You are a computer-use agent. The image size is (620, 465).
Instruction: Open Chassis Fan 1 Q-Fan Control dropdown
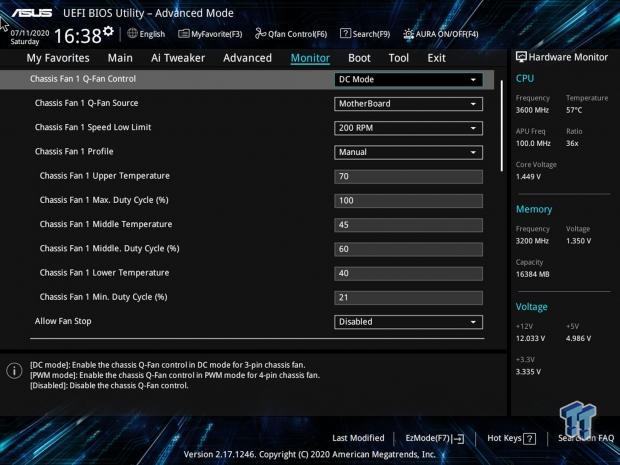(x=408, y=79)
